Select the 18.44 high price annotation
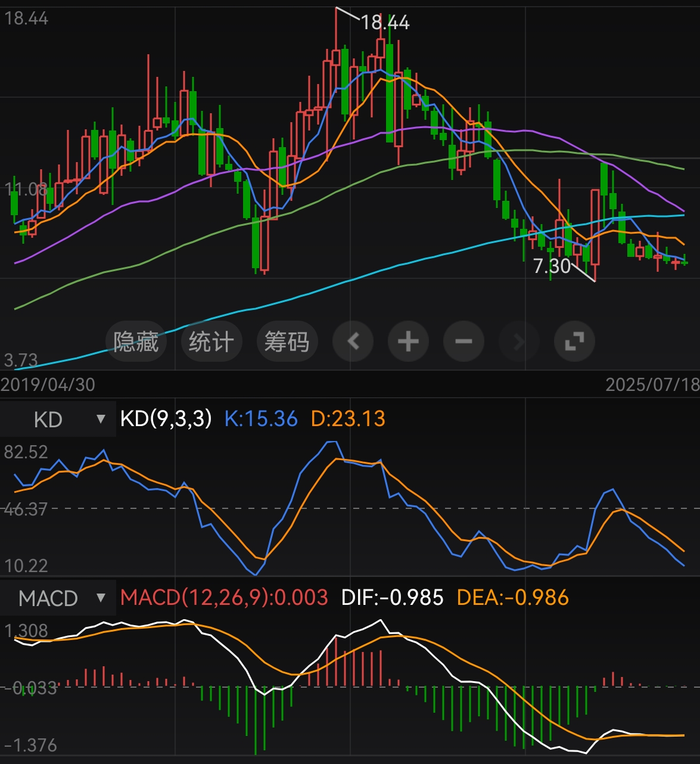The height and width of the screenshot is (764, 700). point(385,23)
